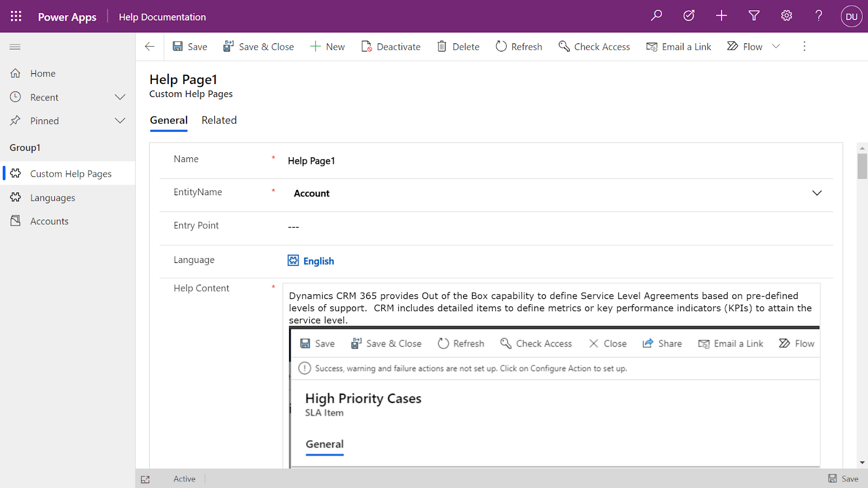Click Email a Link command
Image resolution: width=868 pixels, height=488 pixels.
(x=679, y=47)
